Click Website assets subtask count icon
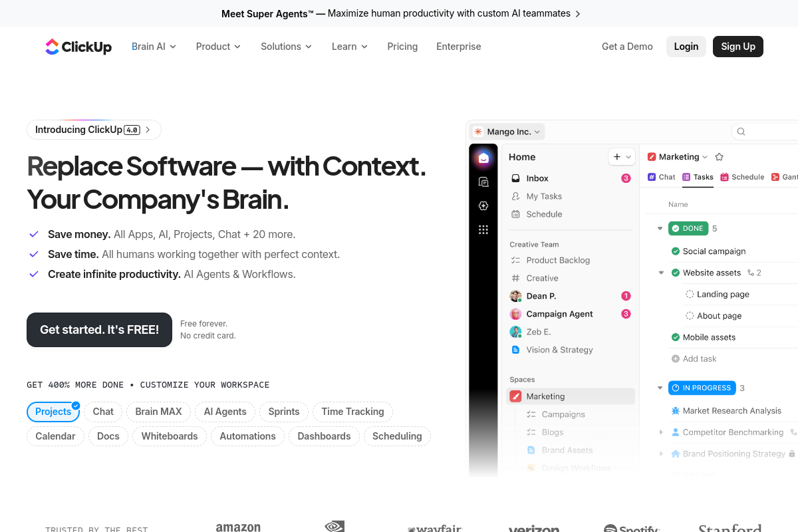798x532 pixels. tap(751, 273)
